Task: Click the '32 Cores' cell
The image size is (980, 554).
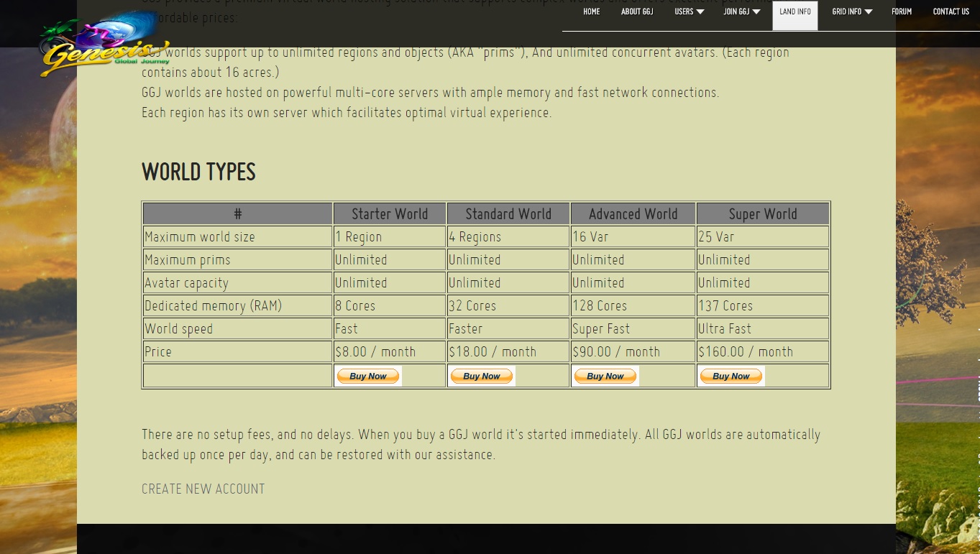Action: coord(508,305)
